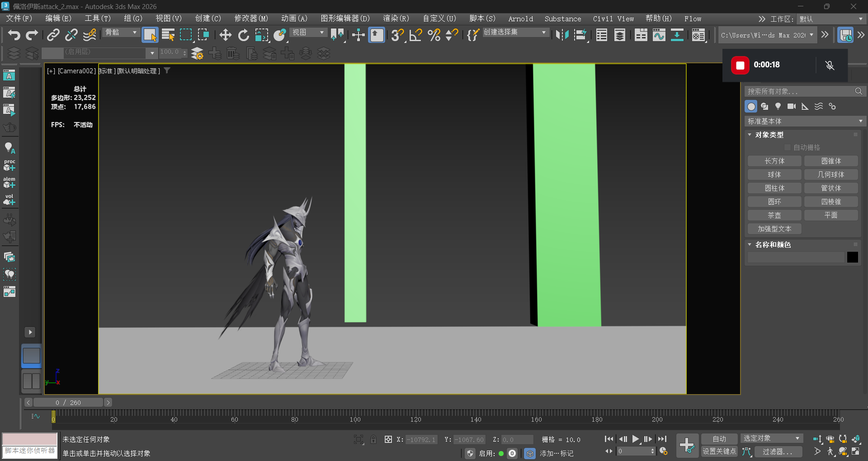Open the 标准基本体 category dropdown

[805, 121]
